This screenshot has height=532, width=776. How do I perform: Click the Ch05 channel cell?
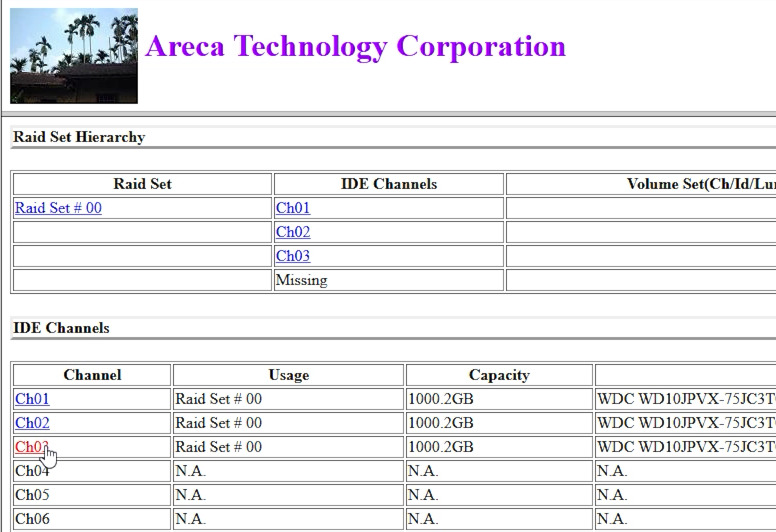point(92,495)
